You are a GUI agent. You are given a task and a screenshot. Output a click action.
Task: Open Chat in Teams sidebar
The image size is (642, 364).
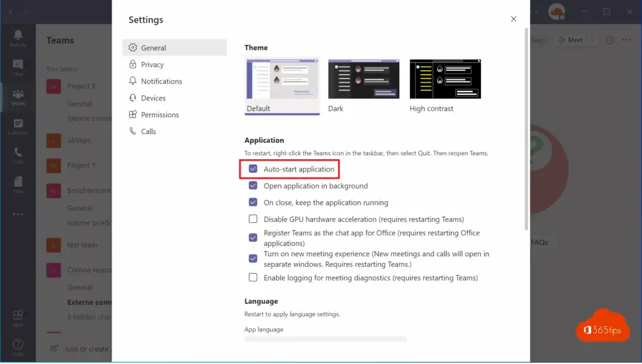18,68
